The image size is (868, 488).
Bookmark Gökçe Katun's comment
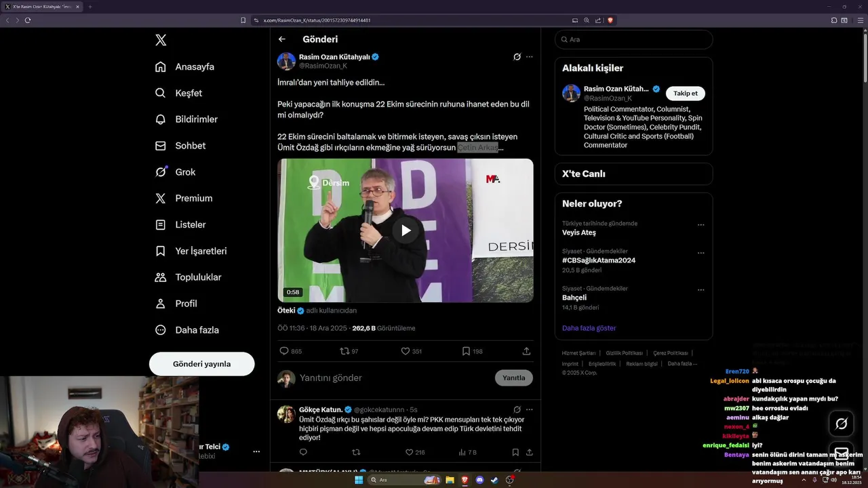click(515, 452)
